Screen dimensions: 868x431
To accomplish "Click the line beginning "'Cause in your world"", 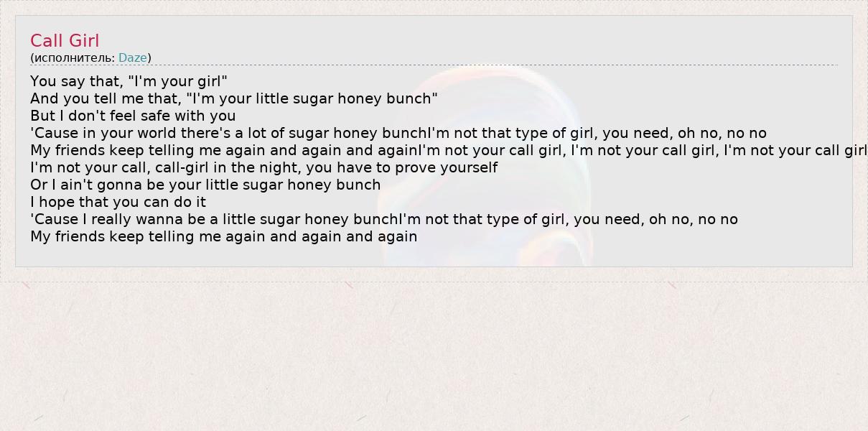I will (x=398, y=133).
